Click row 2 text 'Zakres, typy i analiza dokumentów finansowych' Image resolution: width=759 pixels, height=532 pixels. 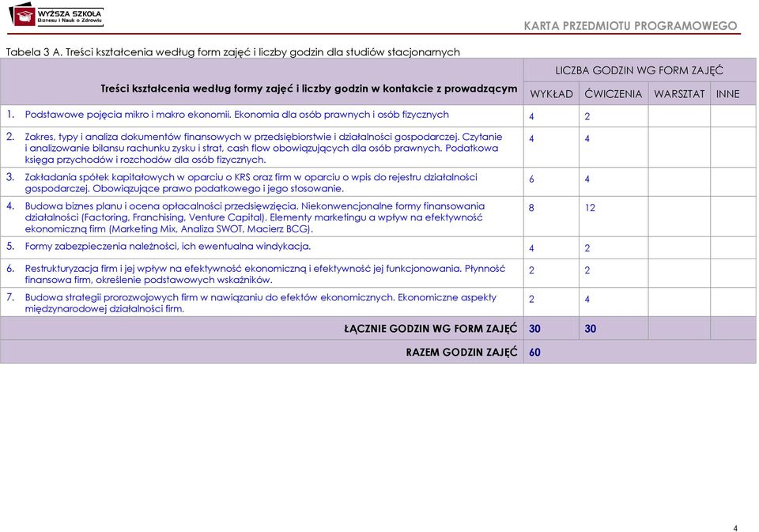pyautogui.click(x=134, y=137)
